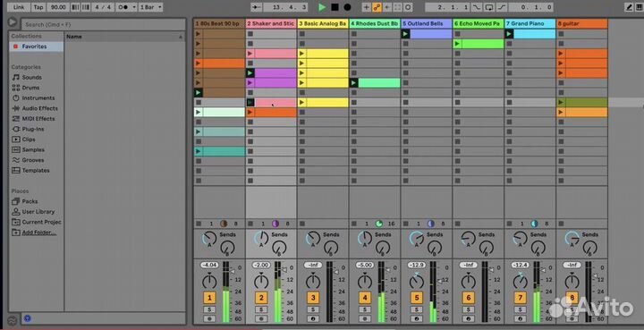
Task: Stop clips in the Basic Analog Bass track status row
Action: (x=302, y=224)
